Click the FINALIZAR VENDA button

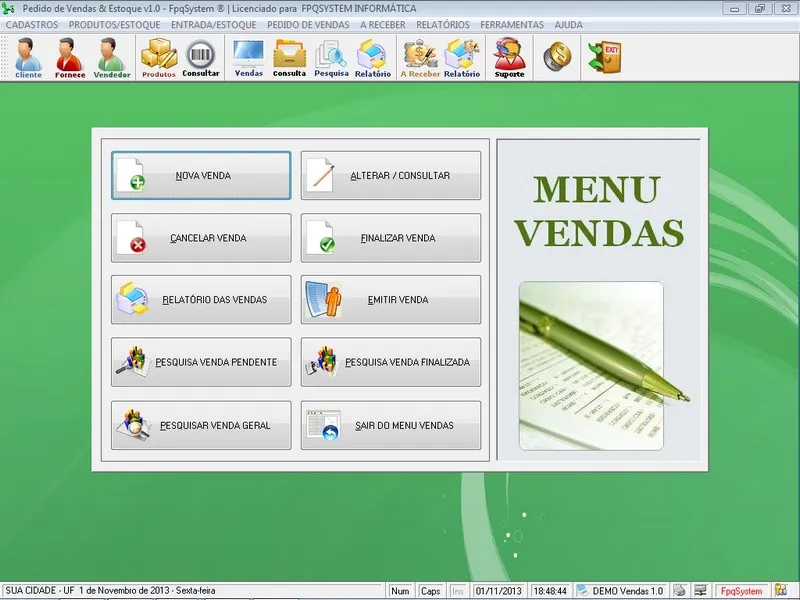point(391,238)
